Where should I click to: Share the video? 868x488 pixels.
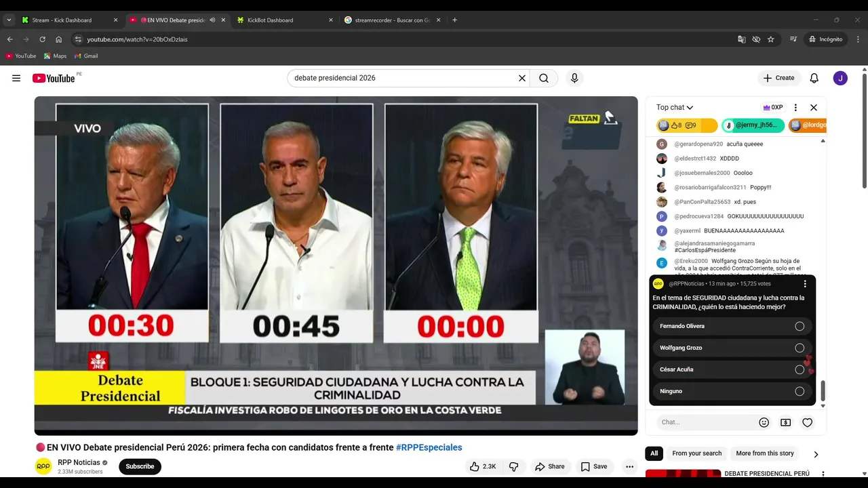(549, 466)
